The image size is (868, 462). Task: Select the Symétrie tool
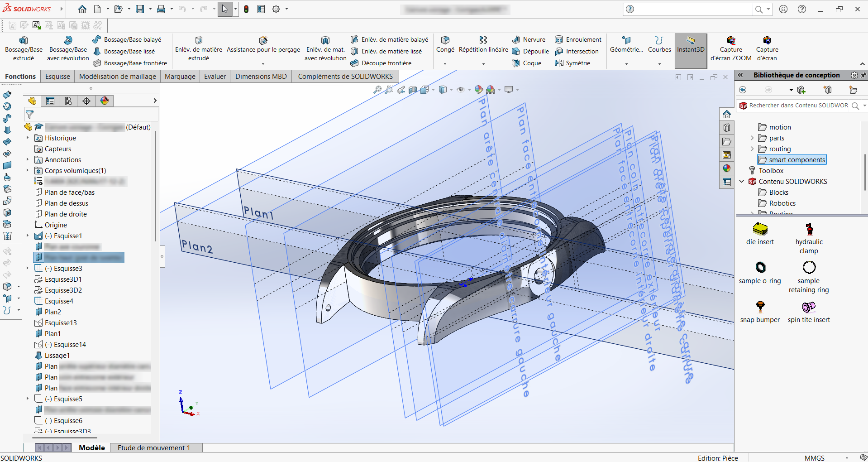tap(572, 63)
